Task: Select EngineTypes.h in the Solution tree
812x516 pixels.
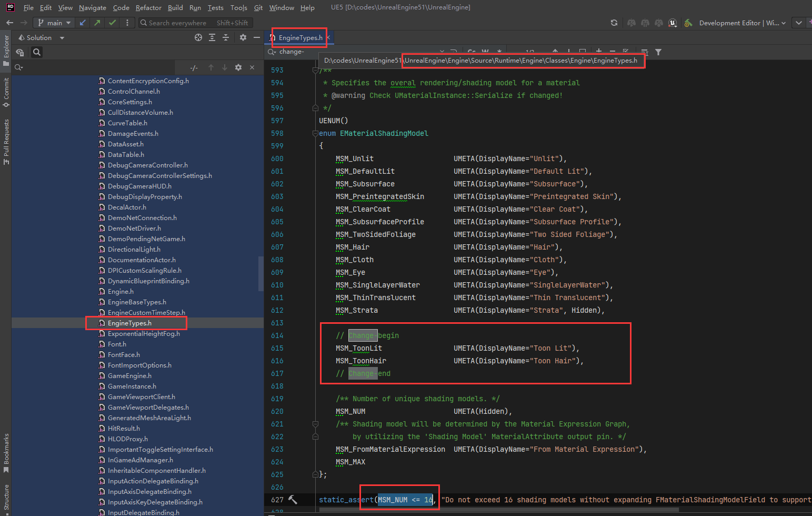Action: pyautogui.click(x=129, y=323)
